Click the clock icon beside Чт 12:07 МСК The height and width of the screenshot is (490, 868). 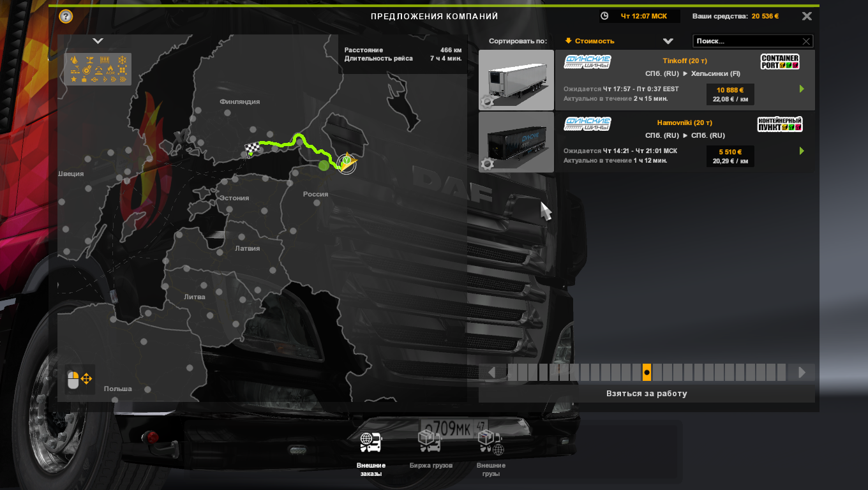(x=604, y=16)
